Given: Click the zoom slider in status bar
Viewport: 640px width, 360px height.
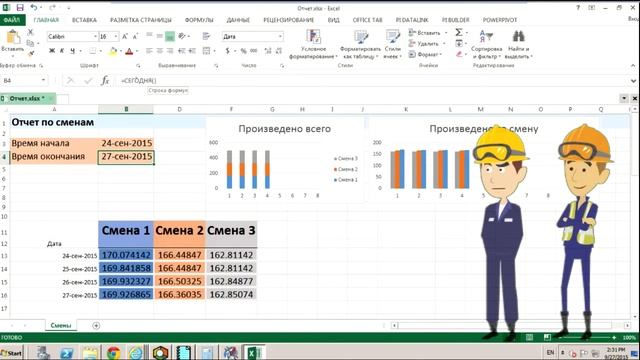Looking at the screenshot, I should coord(586,338).
